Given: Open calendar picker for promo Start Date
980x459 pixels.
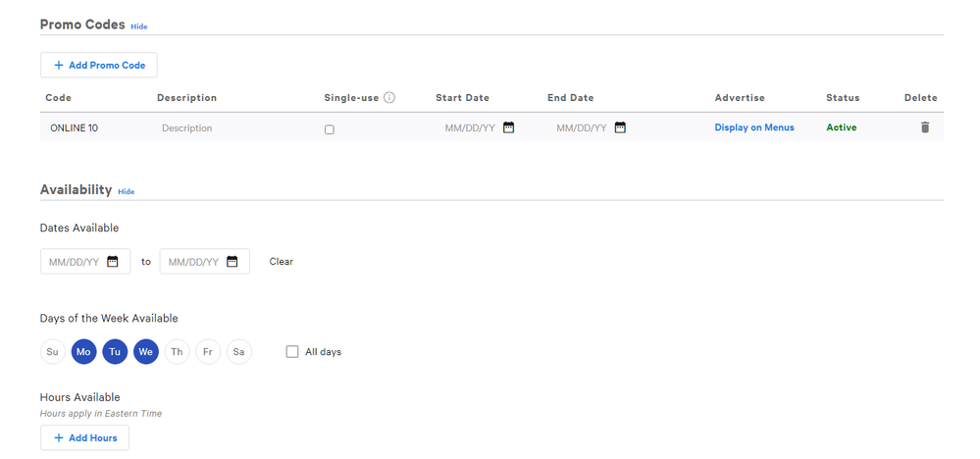Looking at the screenshot, I should 508,127.
